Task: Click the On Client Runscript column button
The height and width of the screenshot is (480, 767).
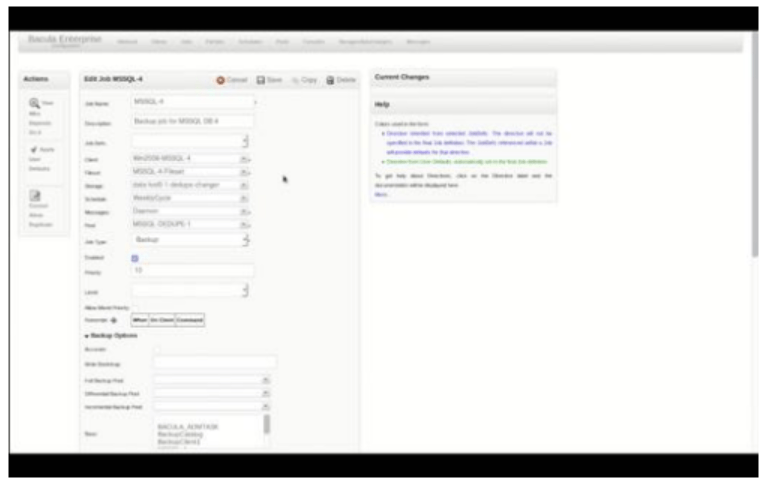Action: [x=162, y=320]
